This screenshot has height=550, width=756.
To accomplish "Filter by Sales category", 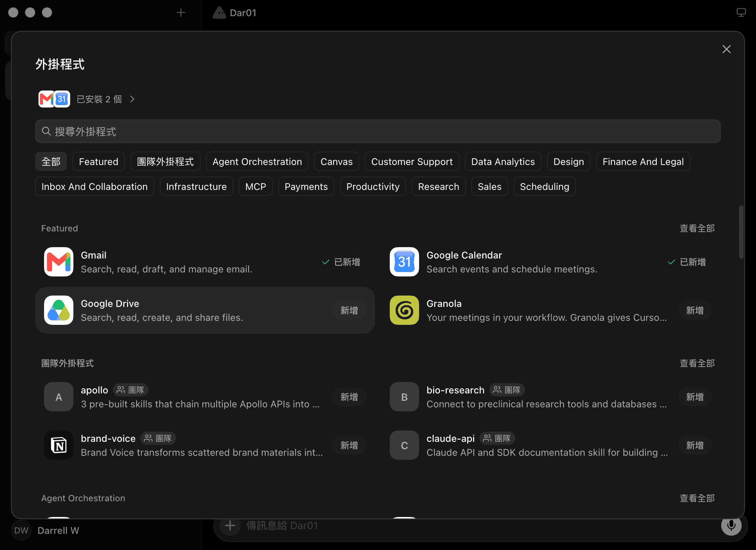I will pyautogui.click(x=490, y=186).
